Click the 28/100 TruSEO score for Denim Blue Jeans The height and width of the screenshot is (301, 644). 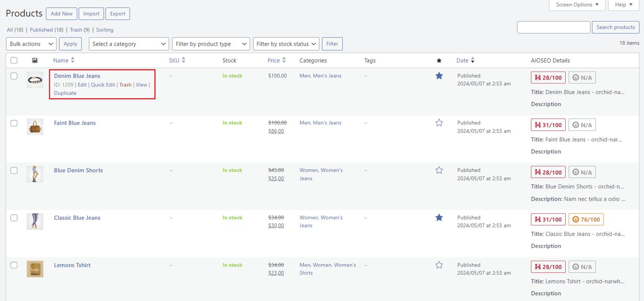(548, 77)
